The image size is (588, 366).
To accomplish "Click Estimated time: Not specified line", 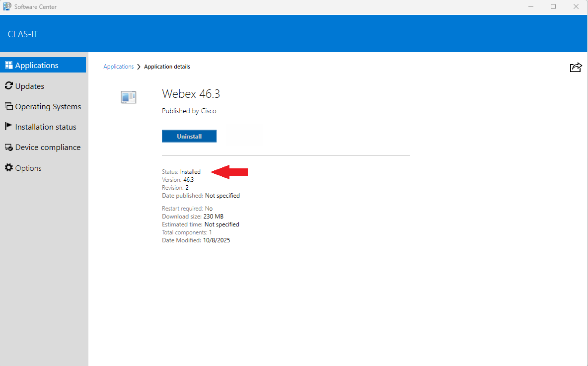I will [x=201, y=224].
